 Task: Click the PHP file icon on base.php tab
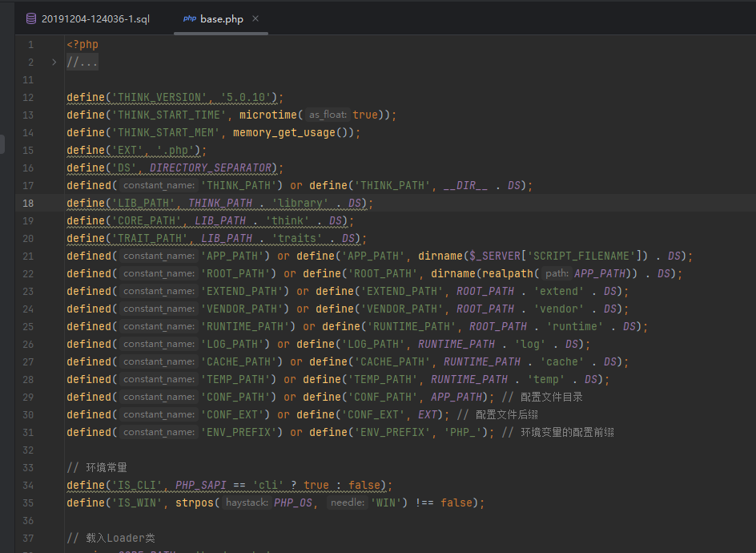189,18
